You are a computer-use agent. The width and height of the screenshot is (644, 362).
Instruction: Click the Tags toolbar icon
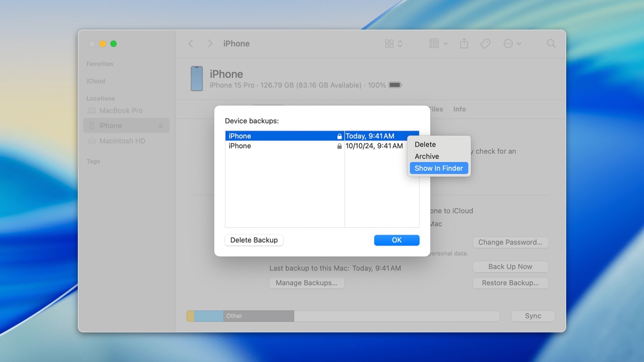(485, 44)
